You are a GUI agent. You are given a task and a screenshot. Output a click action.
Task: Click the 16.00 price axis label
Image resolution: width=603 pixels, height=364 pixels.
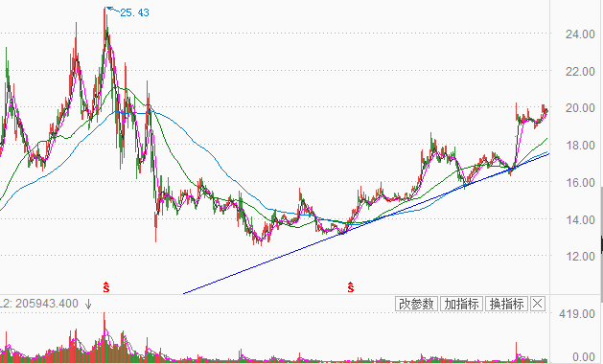(x=580, y=183)
